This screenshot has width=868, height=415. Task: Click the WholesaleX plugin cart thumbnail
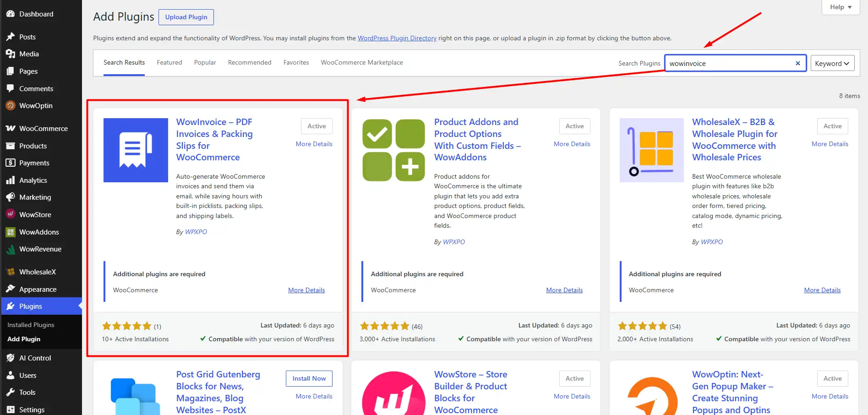tap(652, 150)
